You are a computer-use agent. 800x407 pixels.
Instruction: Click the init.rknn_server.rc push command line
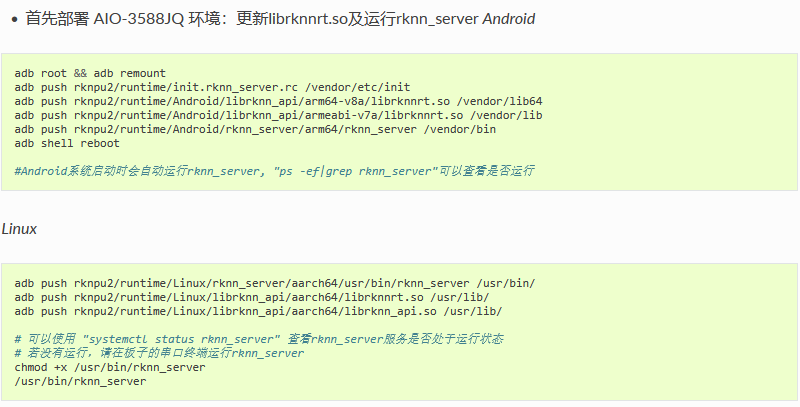pos(212,87)
